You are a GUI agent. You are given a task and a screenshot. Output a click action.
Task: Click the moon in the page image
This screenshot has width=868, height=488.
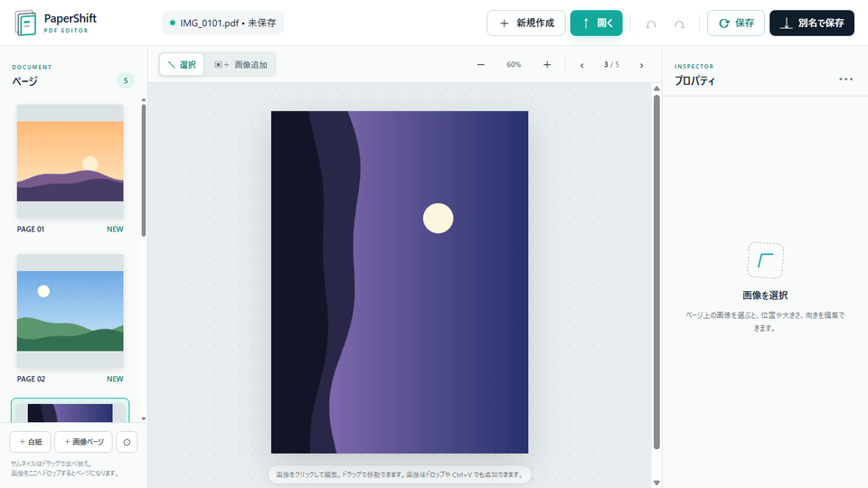coord(438,218)
